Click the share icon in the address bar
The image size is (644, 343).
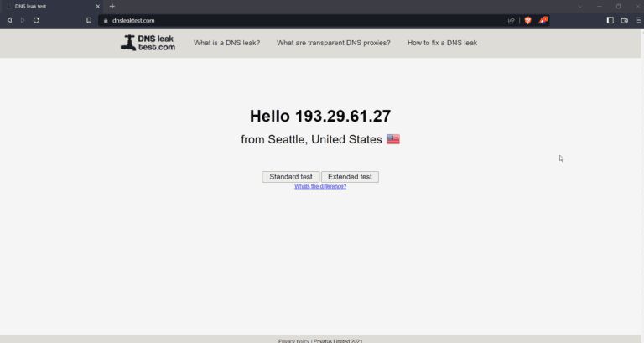[511, 20]
